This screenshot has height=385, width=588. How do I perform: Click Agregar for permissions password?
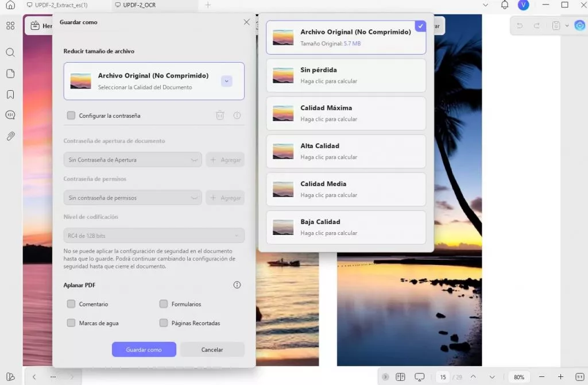point(225,198)
